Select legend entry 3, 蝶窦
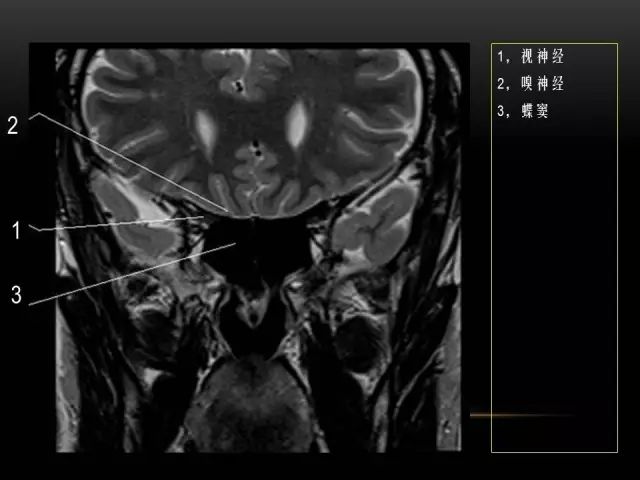640x480 pixels. coord(522,111)
